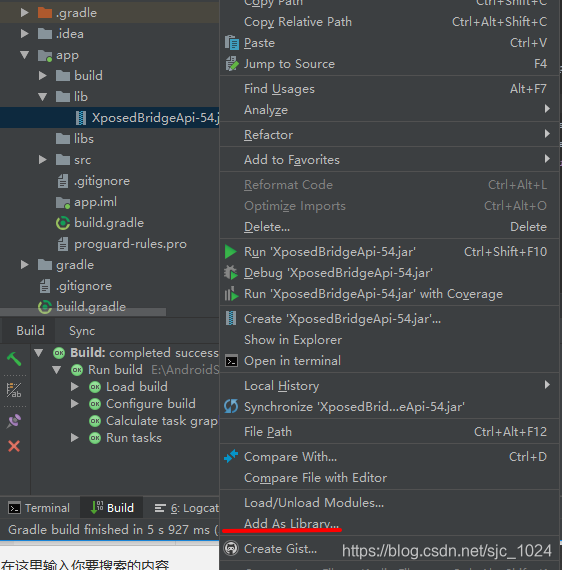Click the app/build.gradle Gradle file icon

[63, 223]
